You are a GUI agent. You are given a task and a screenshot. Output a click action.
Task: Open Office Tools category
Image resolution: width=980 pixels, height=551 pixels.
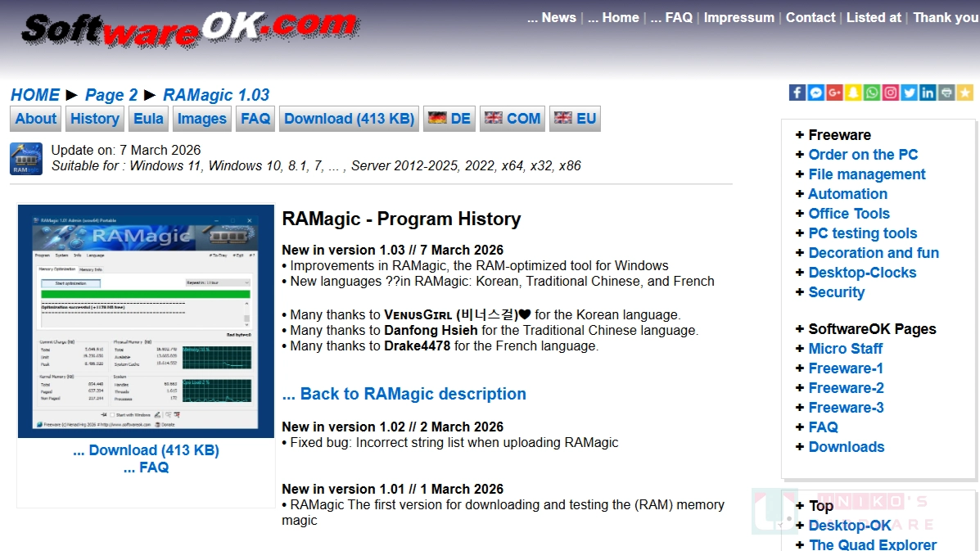[849, 214]
